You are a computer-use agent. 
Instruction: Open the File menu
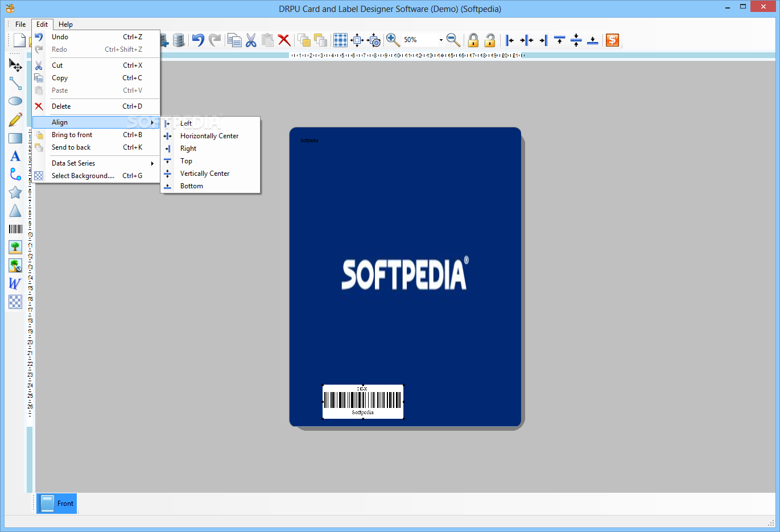[x=20, y=24]
